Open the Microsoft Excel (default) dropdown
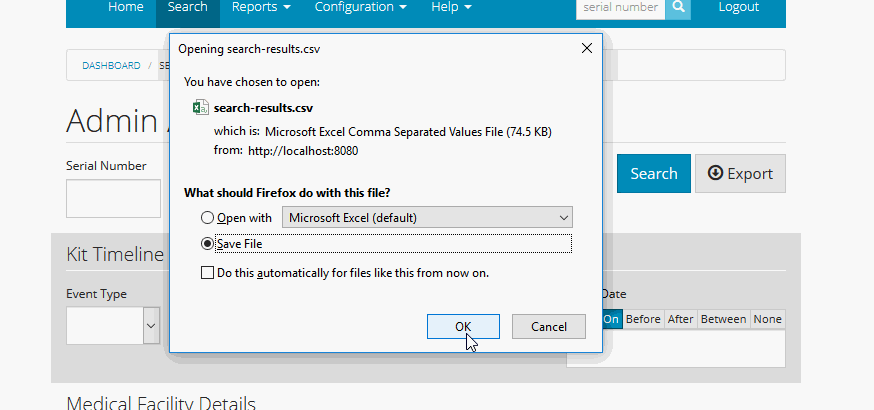 [427, 217]
